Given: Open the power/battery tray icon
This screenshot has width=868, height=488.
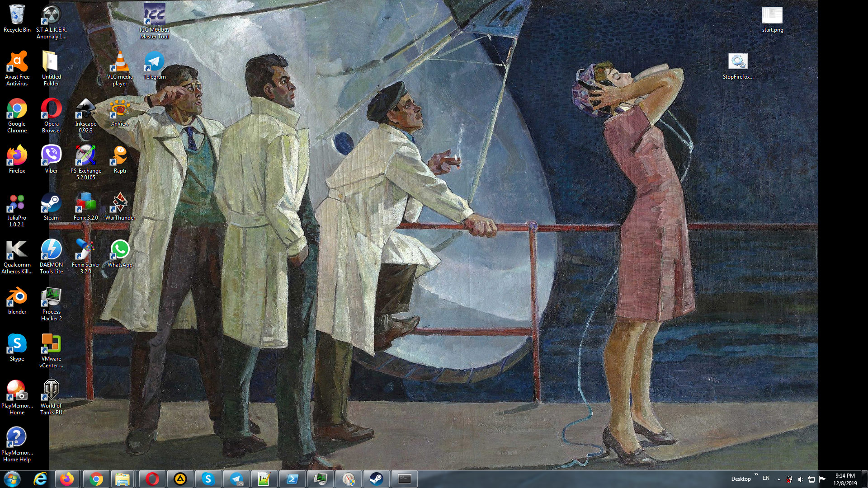Looking at the screenshot, I should pos(789,479).
